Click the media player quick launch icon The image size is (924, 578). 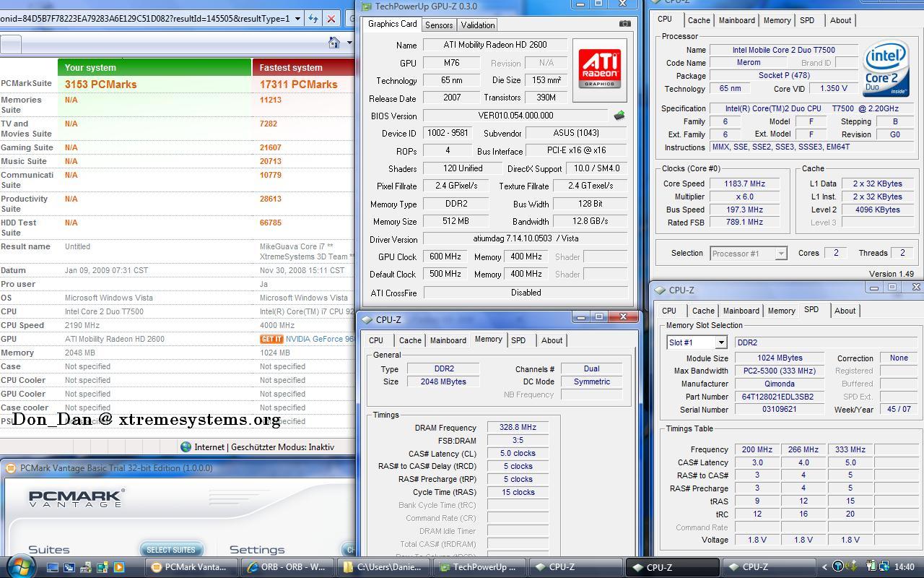[x=119, y=567]
